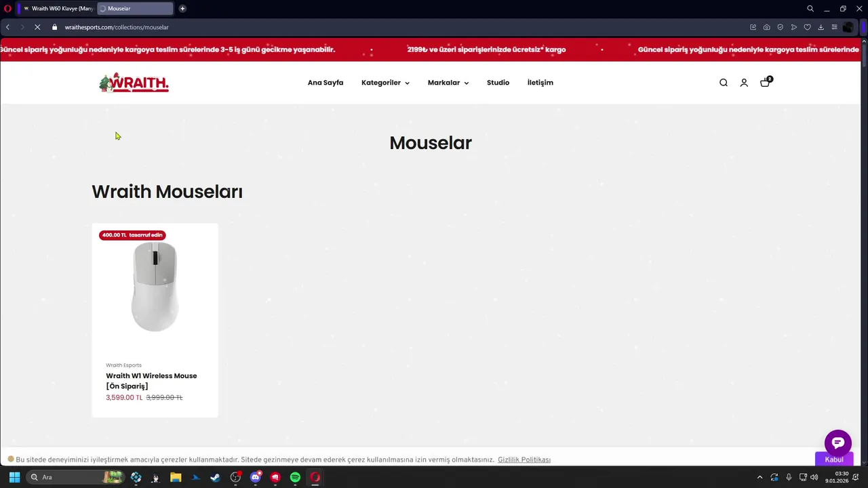Expand the Kategoriler dropdown menu
The width and height of the screenshot is (868, 488).
click(385, 83)
